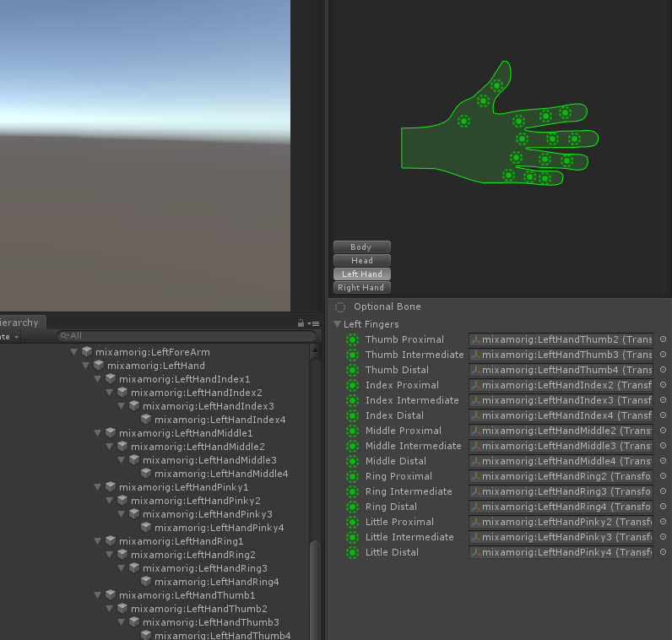Click the Hierarchy search field
This screenshot has width=672, height=640.
187,336
